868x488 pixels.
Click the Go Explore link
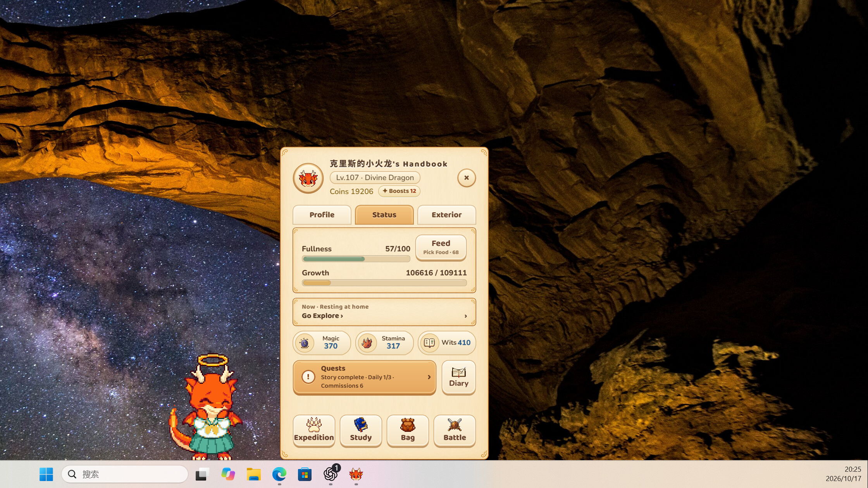[322, 316]
